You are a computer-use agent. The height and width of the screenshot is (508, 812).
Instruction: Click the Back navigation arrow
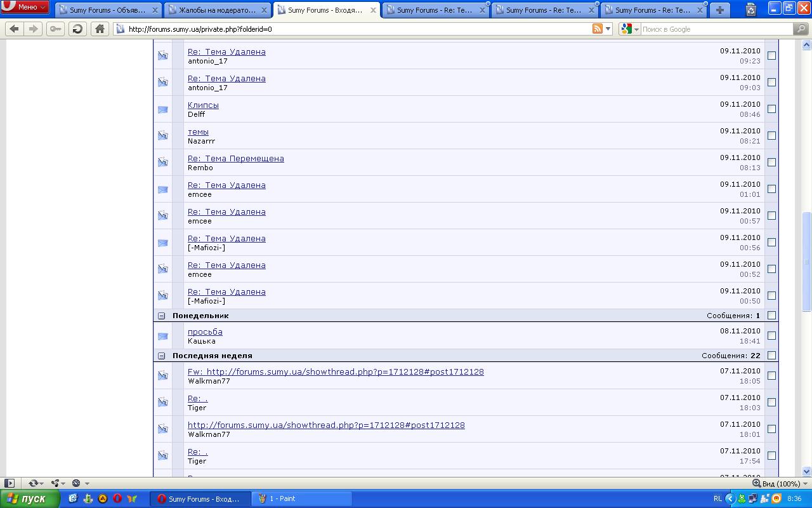tap(15, 29)
